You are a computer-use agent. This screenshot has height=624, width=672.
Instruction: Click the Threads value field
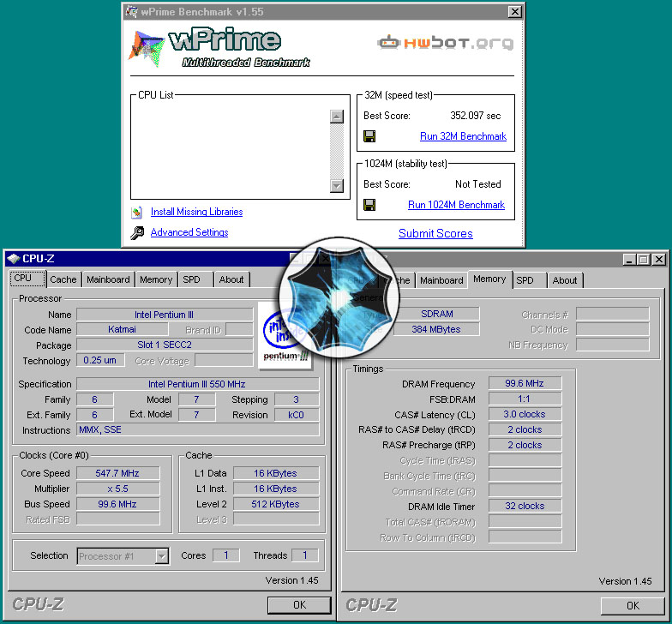(305, 555)
